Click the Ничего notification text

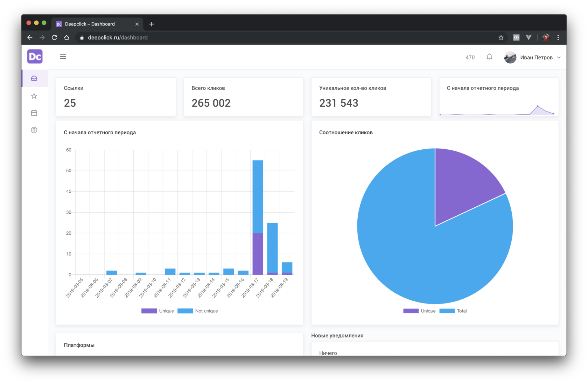(328, 353)
